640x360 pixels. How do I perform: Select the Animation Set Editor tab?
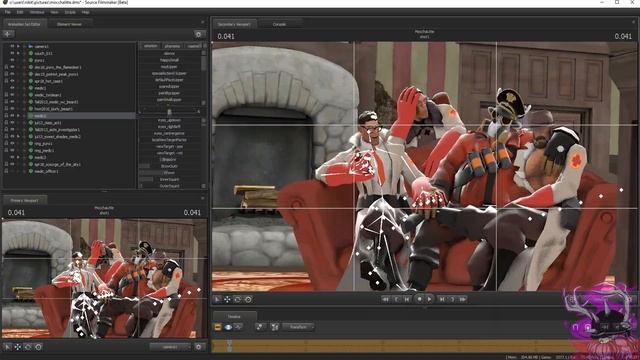coord(24,24)
